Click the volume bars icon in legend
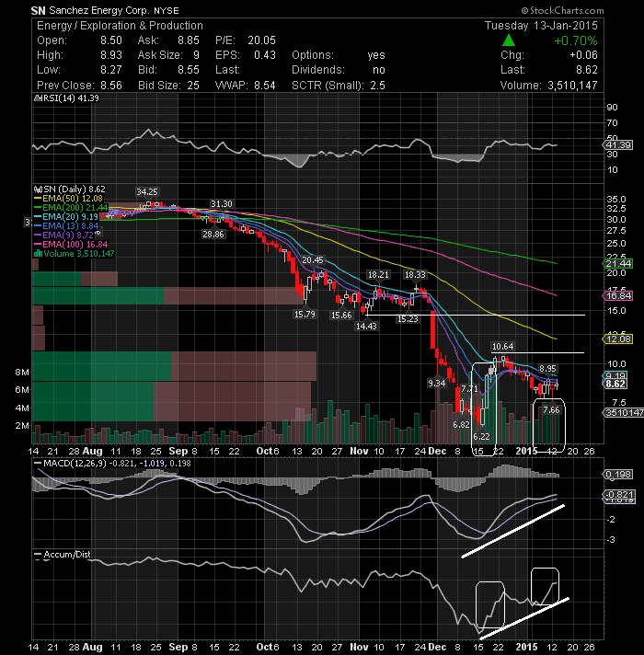This screenshot has width=644, height=655. [x=38, y=254]
